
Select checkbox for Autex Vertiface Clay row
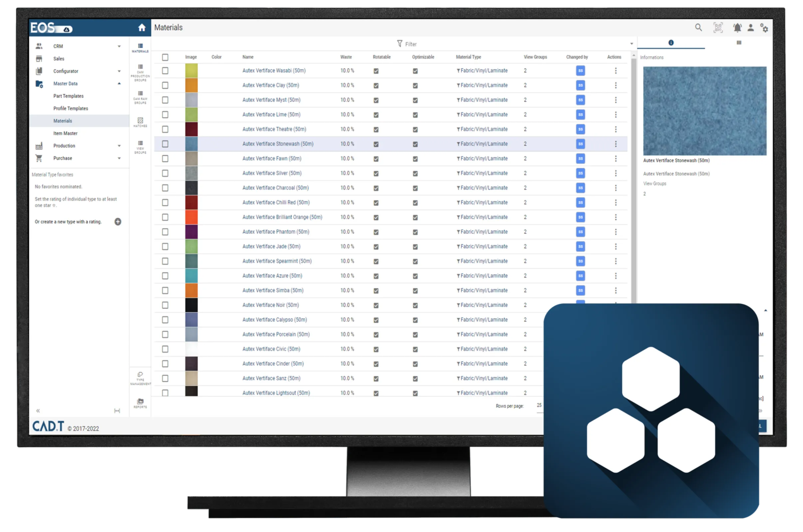click(x=165, y=85)
